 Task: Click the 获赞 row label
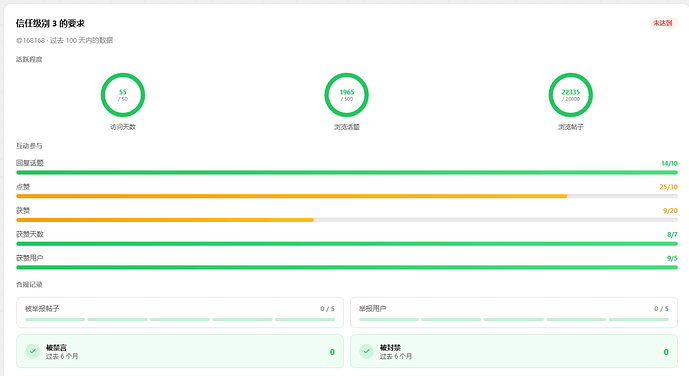tap(23, 210)
